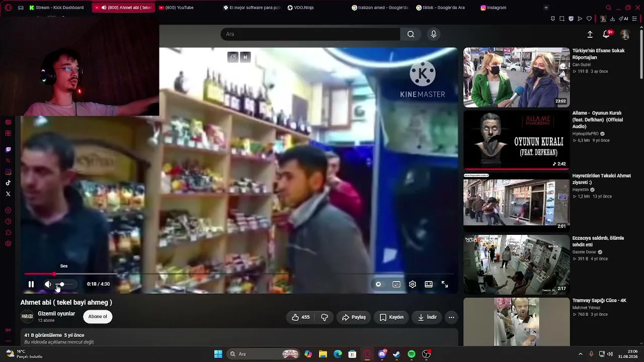The width and height of the screenshot is (644, 362).
Task: Open Tramvay Sapığı Cüce - 4K title
Action: 599,300
